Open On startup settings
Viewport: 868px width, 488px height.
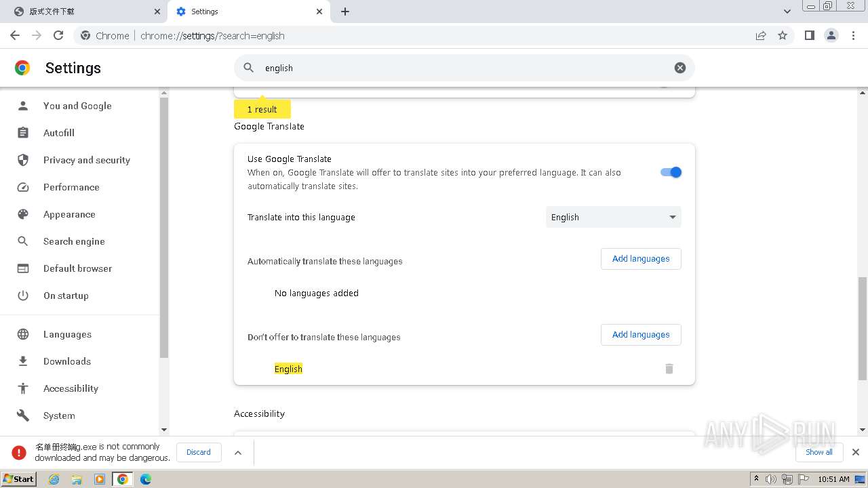[66, 296]
